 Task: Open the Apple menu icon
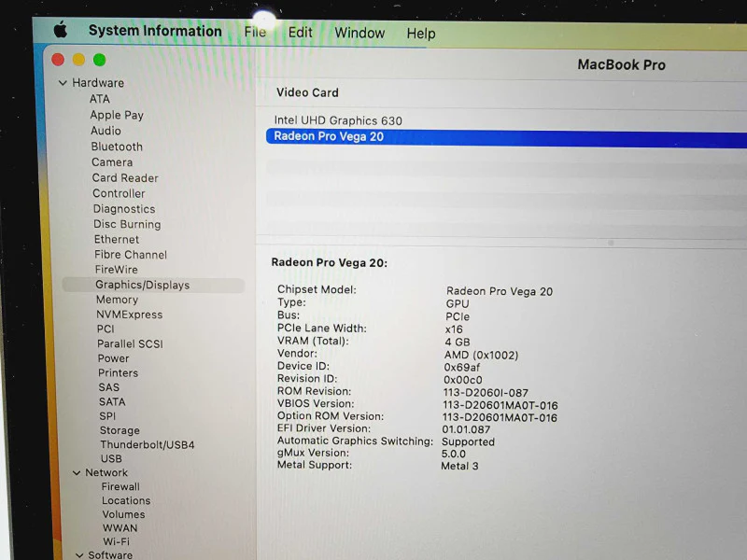pyautogui.click(x=61, y=31)
